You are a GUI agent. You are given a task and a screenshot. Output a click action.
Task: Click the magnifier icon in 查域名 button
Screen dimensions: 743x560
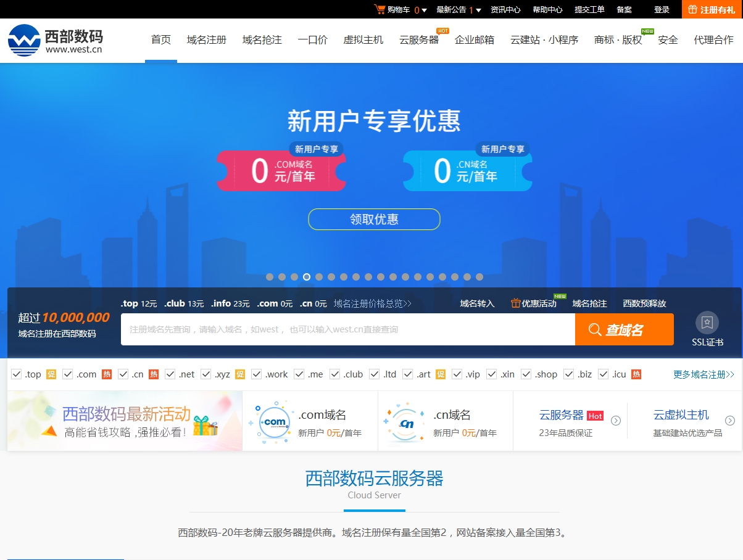point(595,329)
